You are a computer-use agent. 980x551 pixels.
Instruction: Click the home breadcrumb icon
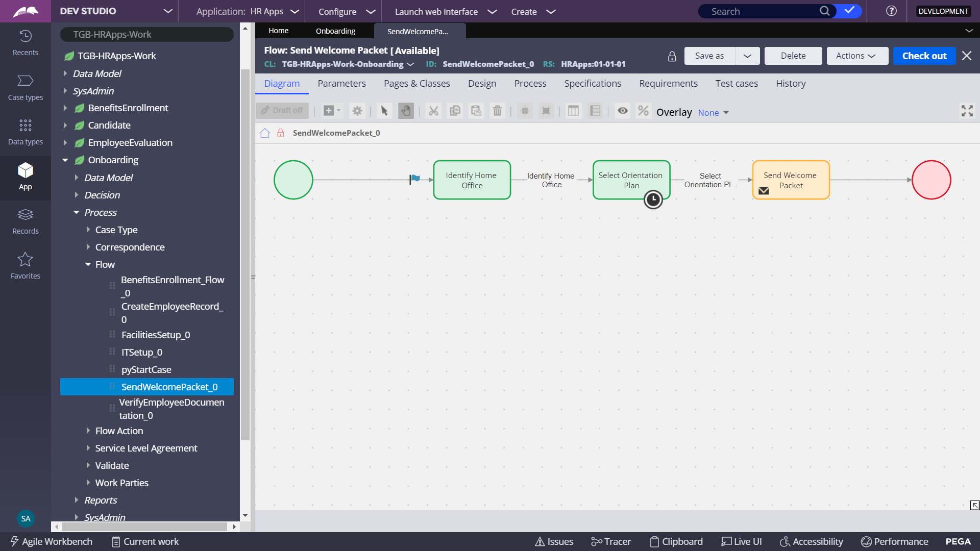(x=265, y=133)
